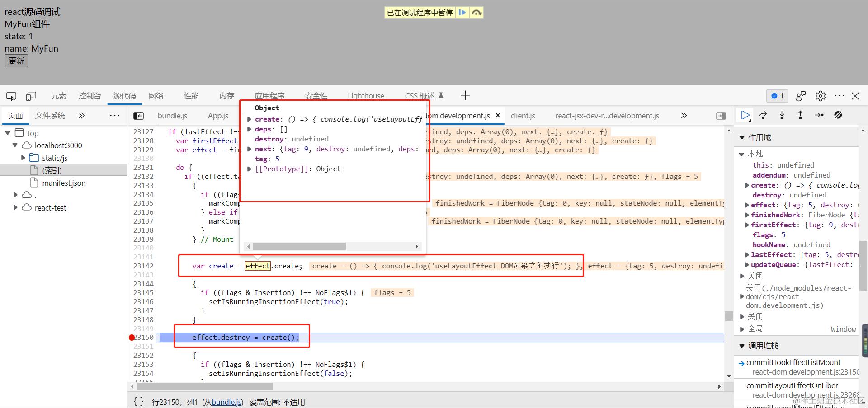Collapse the 调用堆栈 section

coord(741,346)
